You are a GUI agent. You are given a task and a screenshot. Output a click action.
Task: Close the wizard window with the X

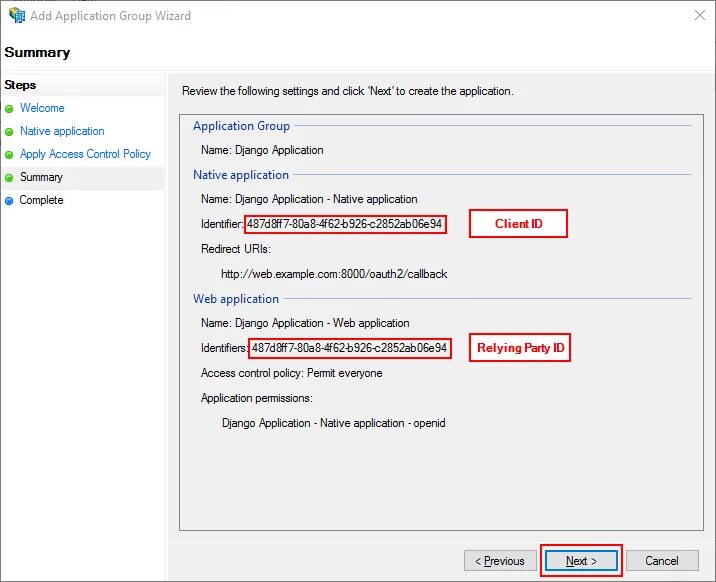[x=700, y=16]
